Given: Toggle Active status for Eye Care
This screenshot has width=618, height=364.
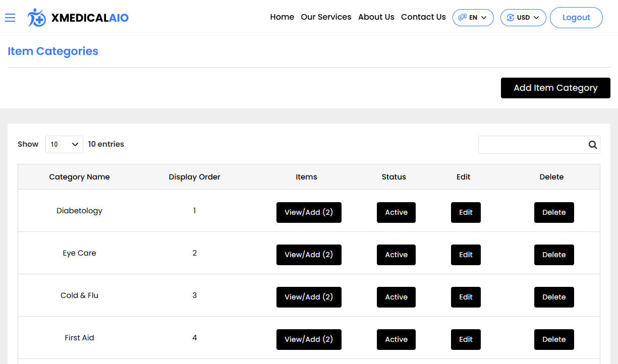Looking at the screenshot, I should coord(396,255).
